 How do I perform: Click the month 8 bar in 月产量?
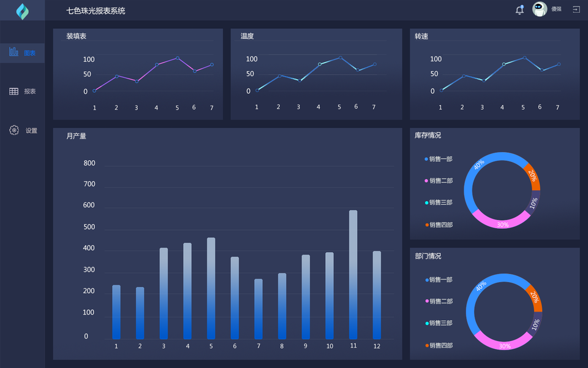pyautogui.click(x=282, y=307)
